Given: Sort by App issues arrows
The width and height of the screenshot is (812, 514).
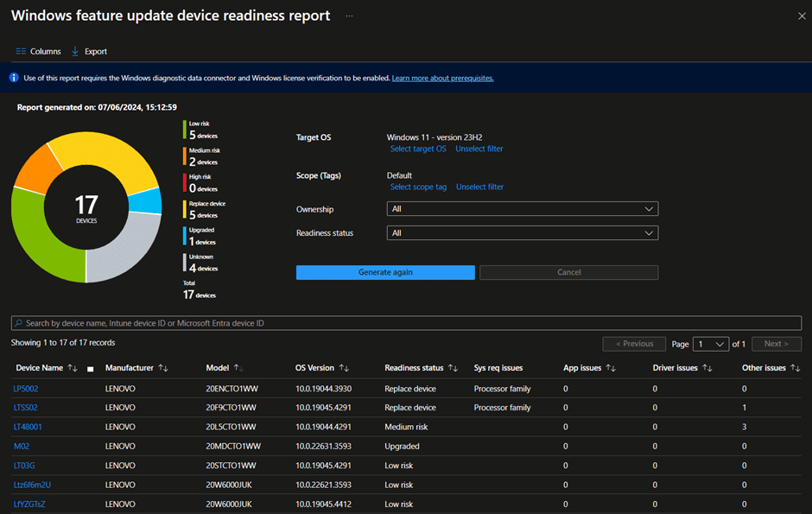Looking at the screenshot, I should click(611, 368).
